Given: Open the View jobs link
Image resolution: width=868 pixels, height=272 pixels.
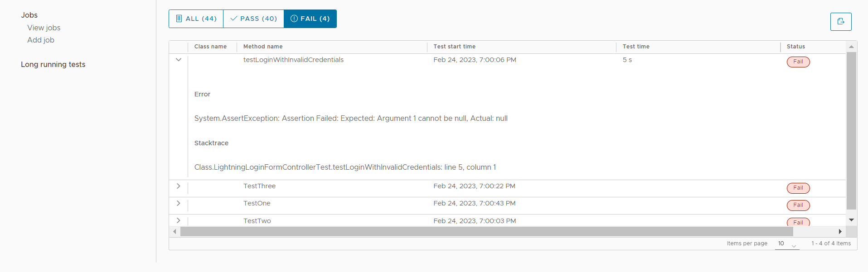Looking at the screenshot, I should pyautogui.click(x=44, y=28).
